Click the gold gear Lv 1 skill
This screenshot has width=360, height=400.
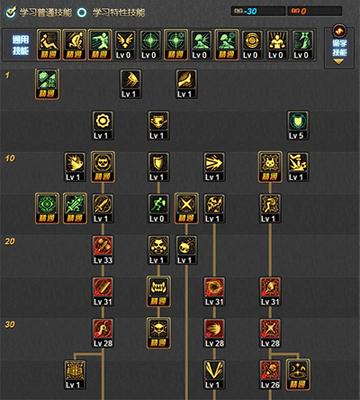tap(103, 126)
